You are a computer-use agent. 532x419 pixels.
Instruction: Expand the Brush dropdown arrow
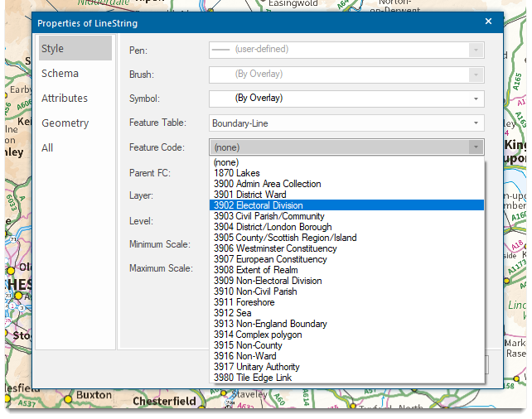(x=476, y=75)
